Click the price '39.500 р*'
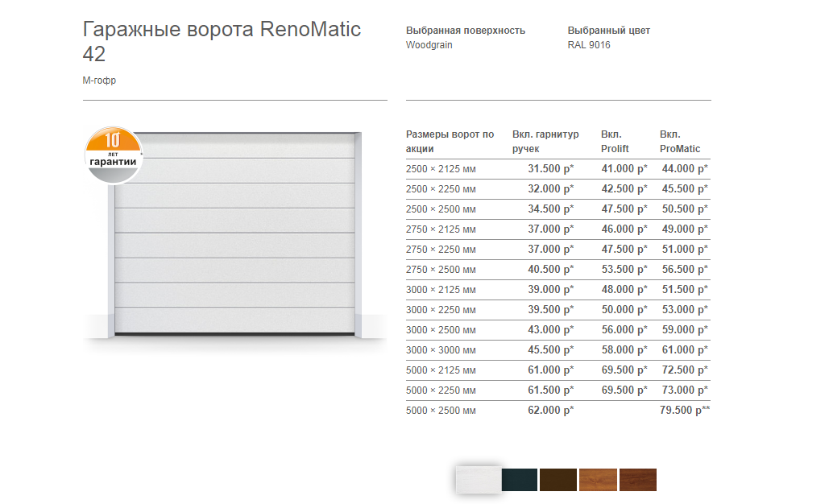 (550, 309)
